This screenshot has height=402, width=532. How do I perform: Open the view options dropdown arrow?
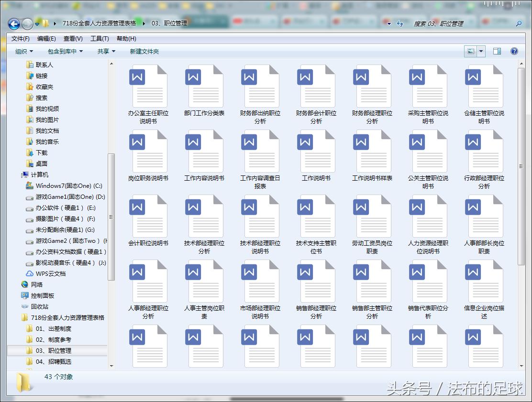pos(481,51)
